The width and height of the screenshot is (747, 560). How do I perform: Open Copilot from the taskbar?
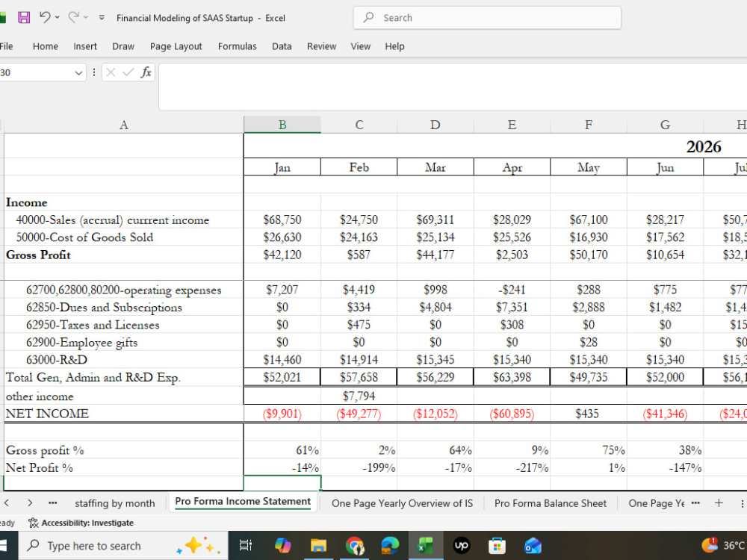(x=282, y=546)
